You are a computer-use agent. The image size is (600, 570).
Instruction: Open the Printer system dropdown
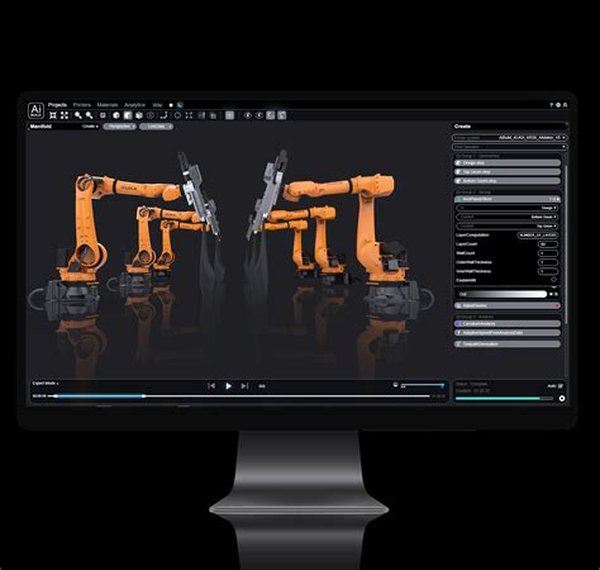[510, 137]
